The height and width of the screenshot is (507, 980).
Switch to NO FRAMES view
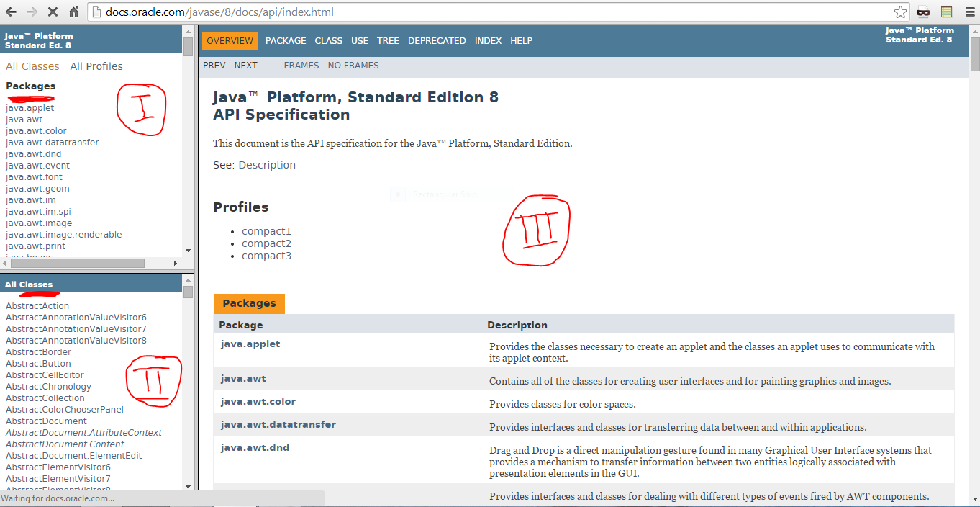pyautogui.click(x=353, y=66)
